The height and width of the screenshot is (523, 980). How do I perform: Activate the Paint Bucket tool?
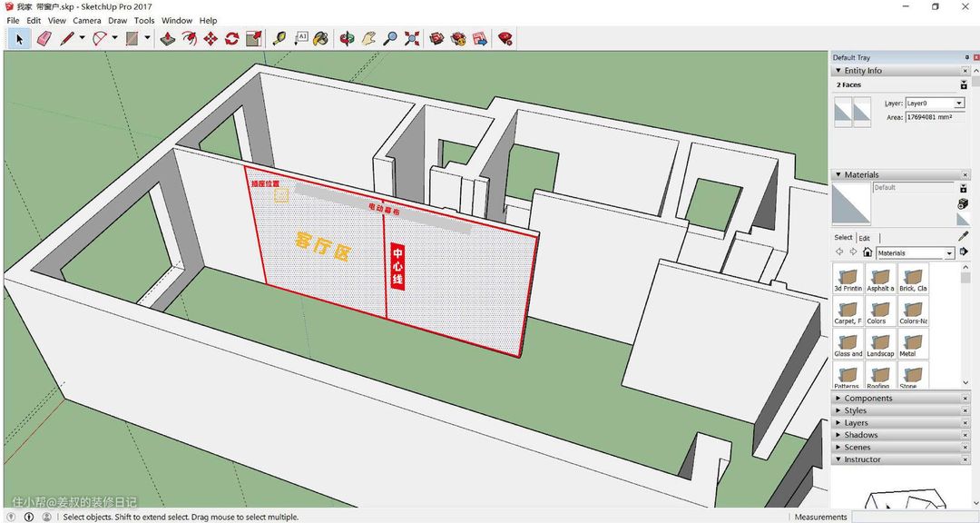[x=319, y=38]
